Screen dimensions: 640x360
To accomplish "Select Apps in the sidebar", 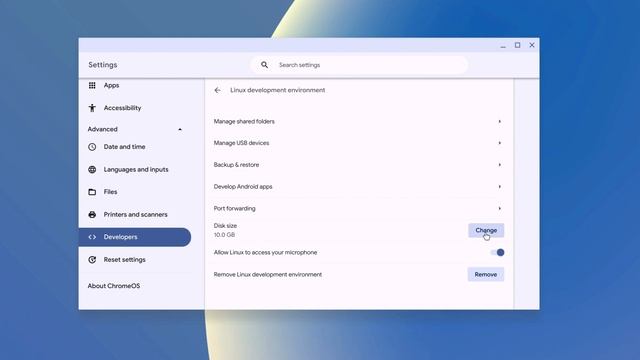I will click(x=135, y=85).
